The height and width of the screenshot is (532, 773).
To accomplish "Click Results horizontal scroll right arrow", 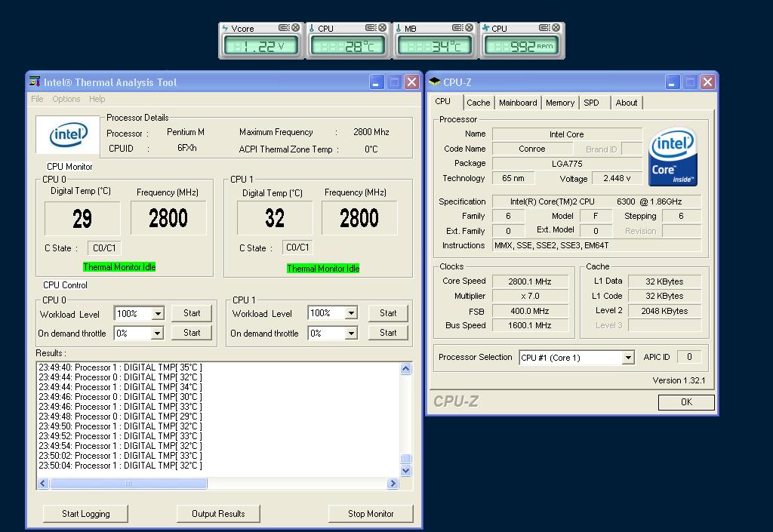I will pyautogui.click(x=393, y=483).
